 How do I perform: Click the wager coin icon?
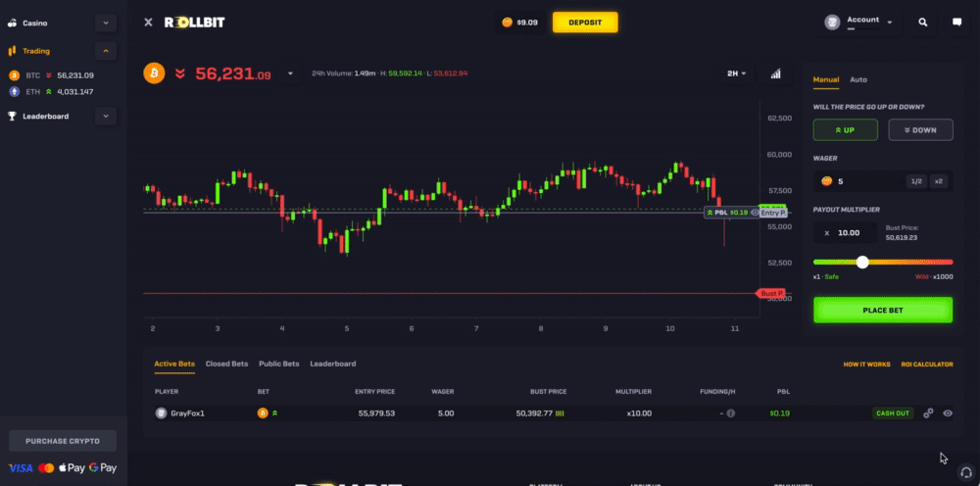[x=826, y=181]
